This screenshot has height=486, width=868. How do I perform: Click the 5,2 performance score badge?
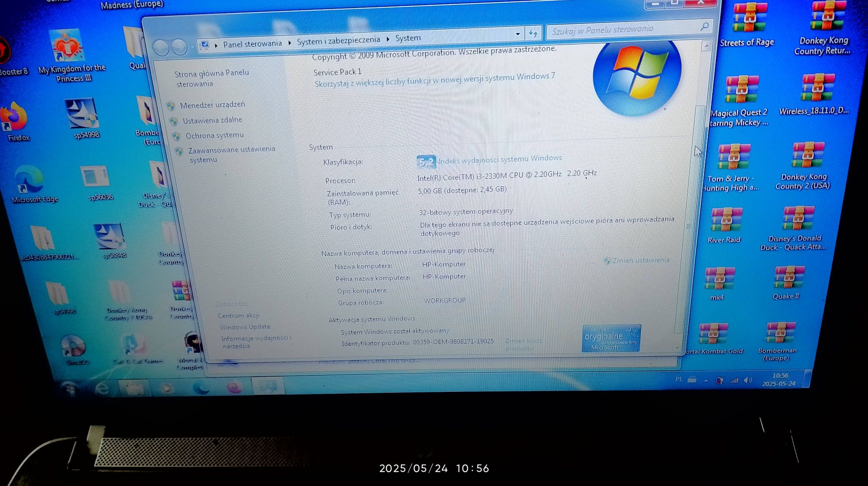(x=426, y=162)
